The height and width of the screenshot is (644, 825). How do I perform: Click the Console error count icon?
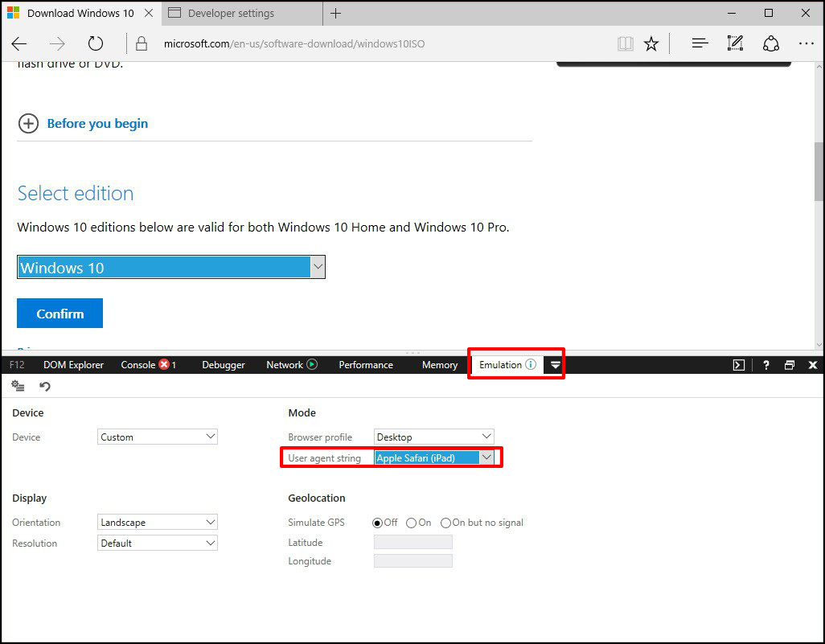[x=164, y=364]
